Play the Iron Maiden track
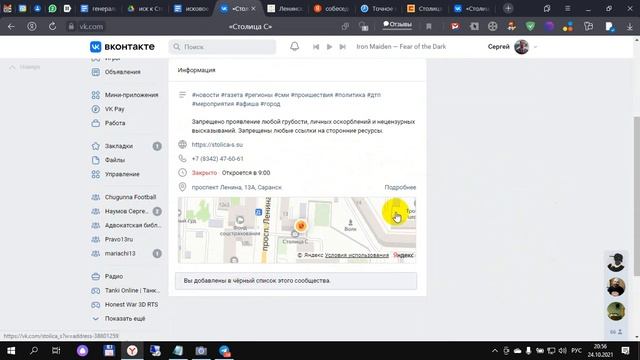The image size is (640, 360). 329,47
